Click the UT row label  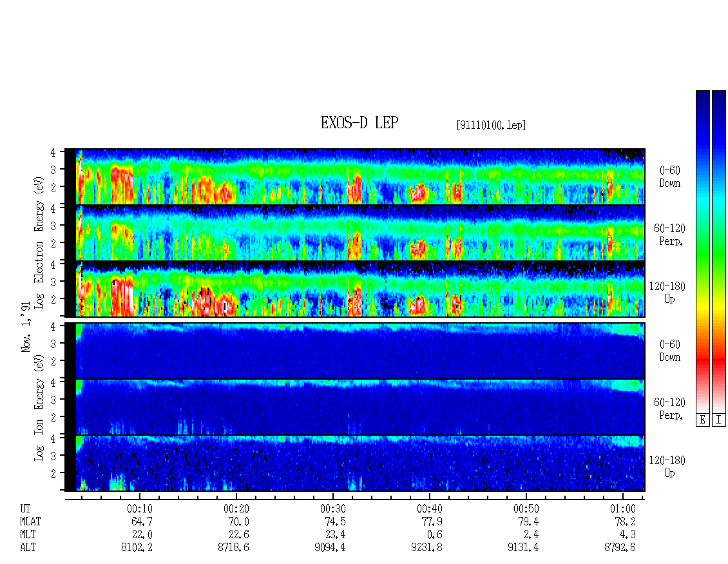tap(26, 509)
